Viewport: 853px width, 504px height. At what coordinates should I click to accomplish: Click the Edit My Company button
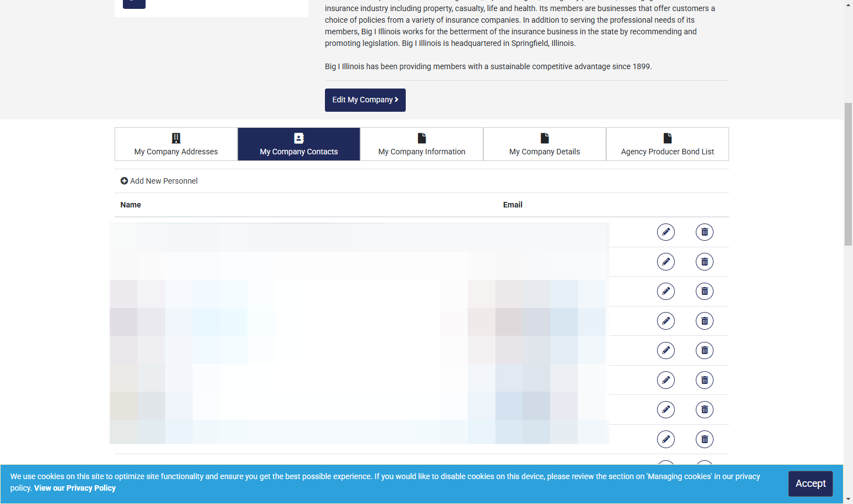tap(365, 100)
